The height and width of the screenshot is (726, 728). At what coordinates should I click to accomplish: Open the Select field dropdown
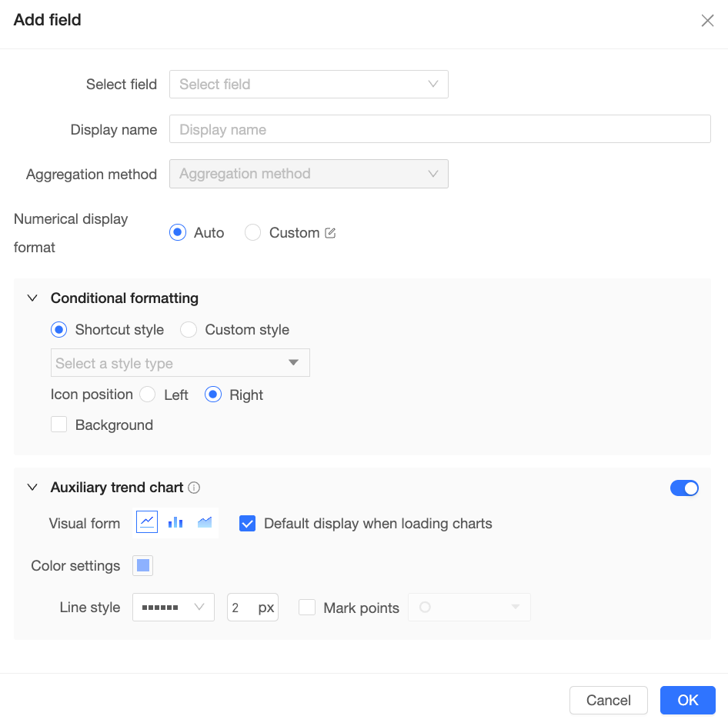309,85
